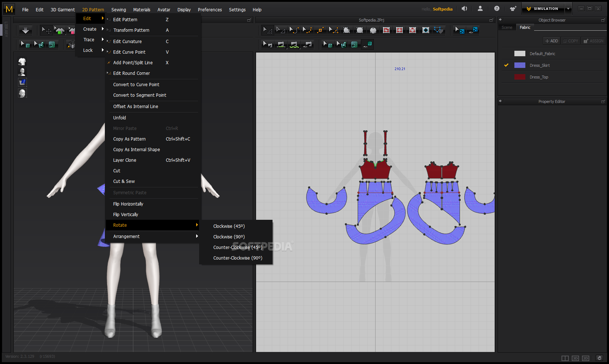Select the Dart tool icon
Screen dimensions: 609x364
pyautogui.click(x=426, y=30)
